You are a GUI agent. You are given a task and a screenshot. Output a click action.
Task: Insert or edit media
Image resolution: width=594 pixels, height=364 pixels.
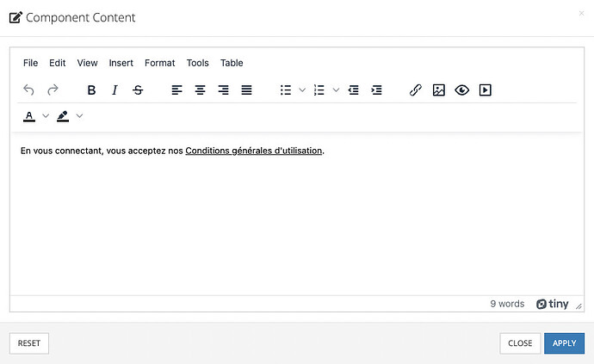pyautogui.click(x=486, y=89)
